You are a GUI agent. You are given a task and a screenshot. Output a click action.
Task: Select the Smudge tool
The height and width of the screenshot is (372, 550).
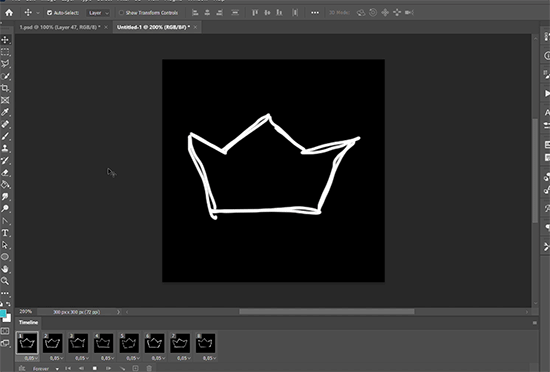click(5, 197)
